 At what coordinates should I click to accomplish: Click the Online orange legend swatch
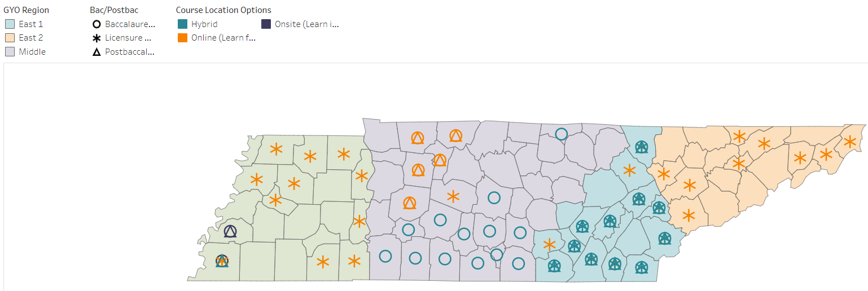point(182,38)
